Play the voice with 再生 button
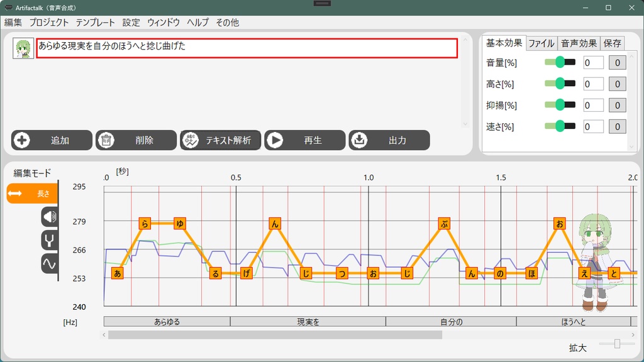 point(305,140)
